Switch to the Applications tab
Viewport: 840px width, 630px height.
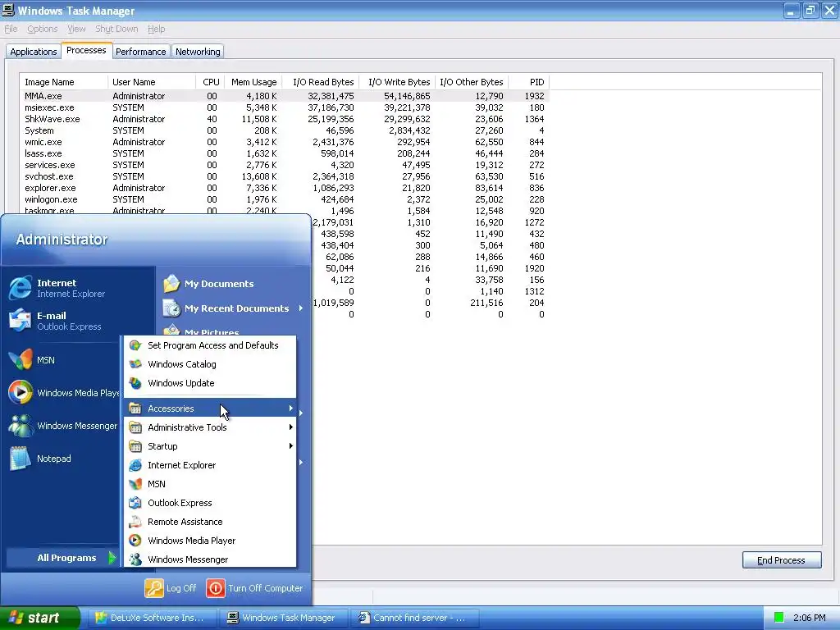point(33,52)
